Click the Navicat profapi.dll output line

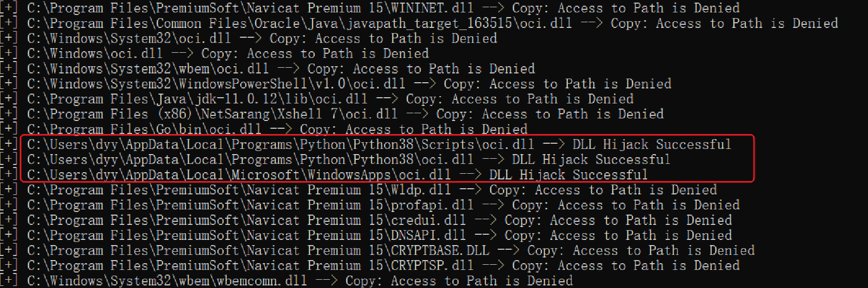point(370,205)
